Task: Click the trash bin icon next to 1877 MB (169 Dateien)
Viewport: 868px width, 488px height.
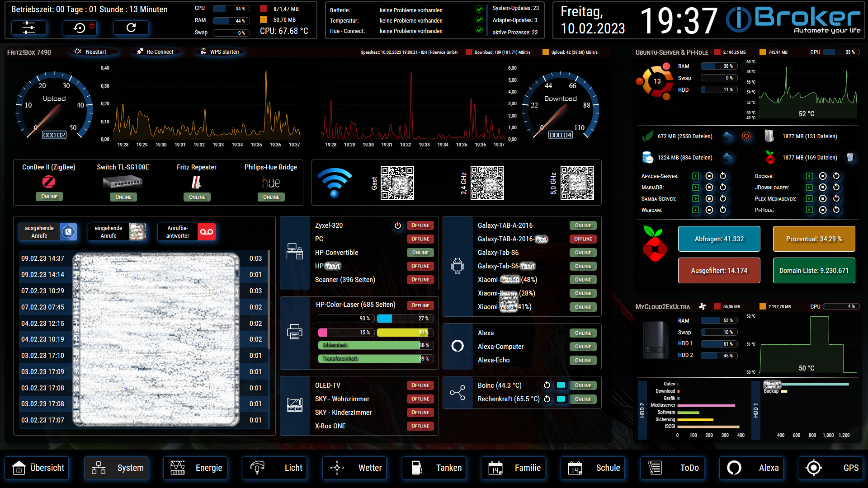Action: click(850, 157)
